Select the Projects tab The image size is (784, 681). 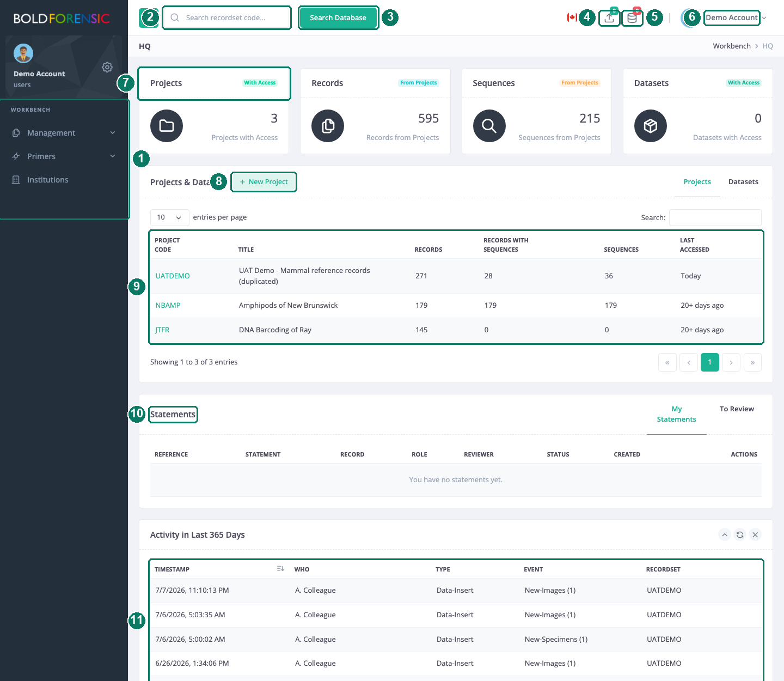[697, 182]
